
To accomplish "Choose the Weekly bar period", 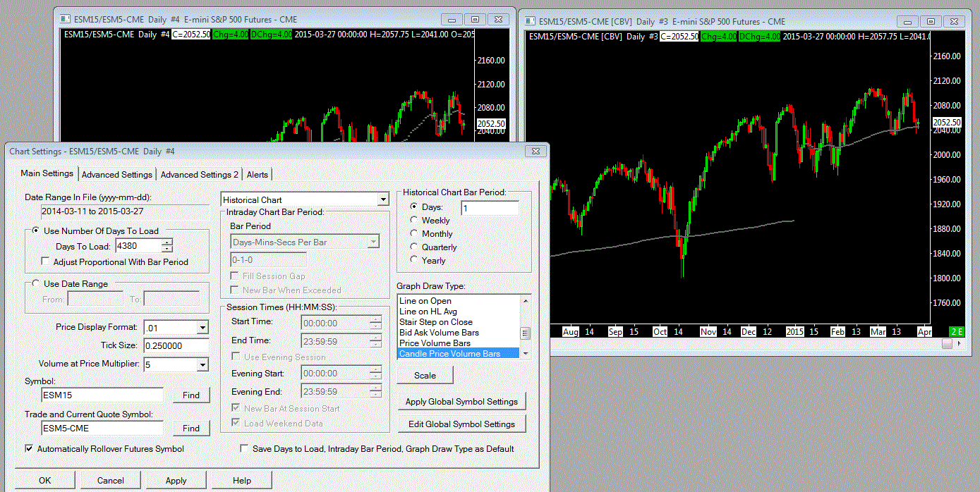I will (430, 221).
